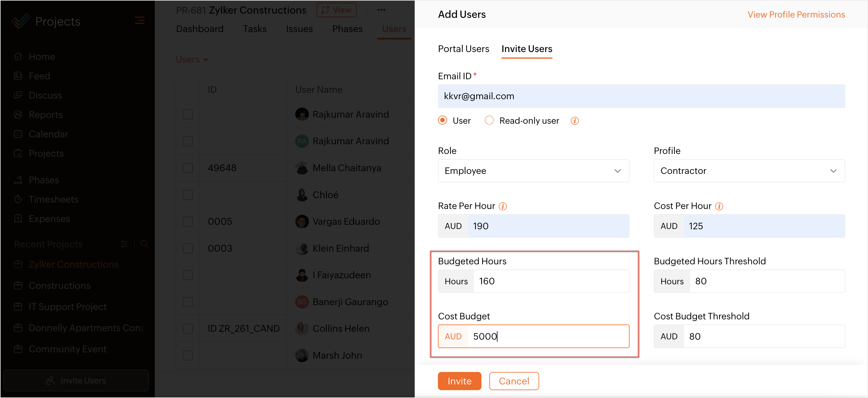868x398 pixels.
Task: Select the Read-only user radio button
Action: (489, 120)
